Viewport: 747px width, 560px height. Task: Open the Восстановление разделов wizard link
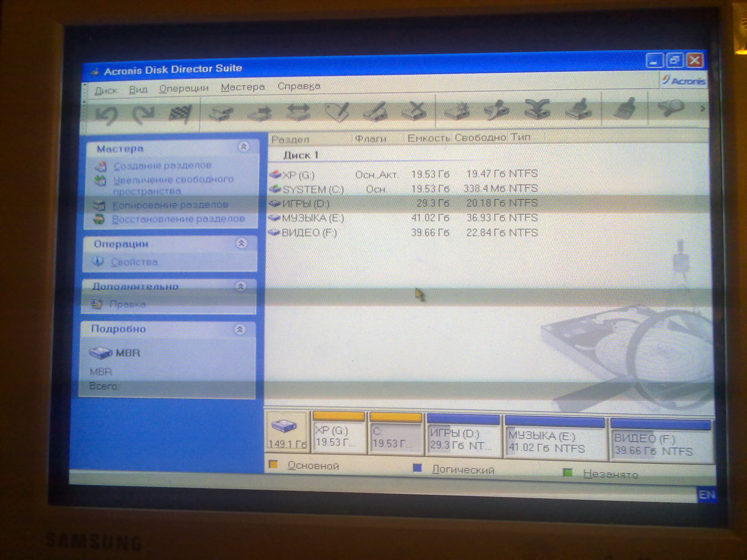[179, 219]
